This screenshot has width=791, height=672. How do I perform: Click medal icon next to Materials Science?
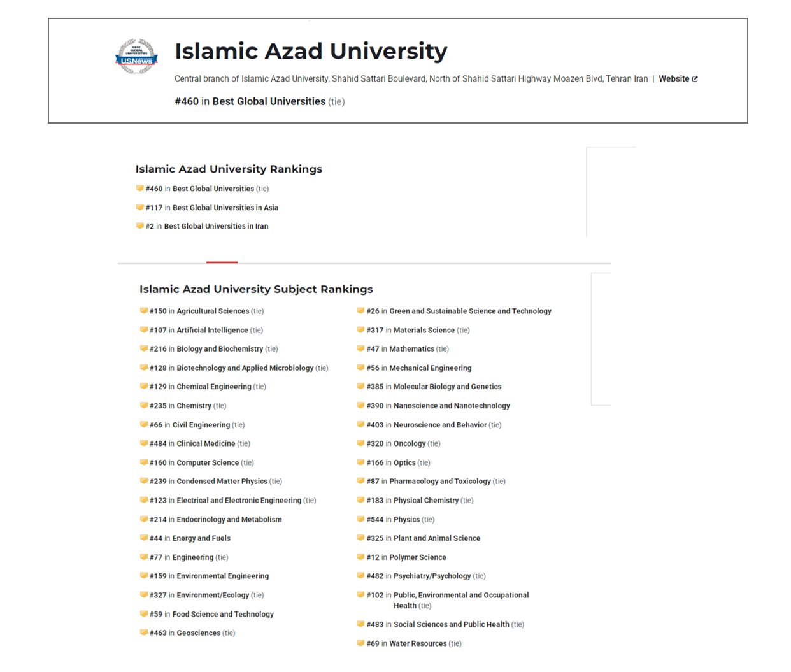(x=360, y=330)
